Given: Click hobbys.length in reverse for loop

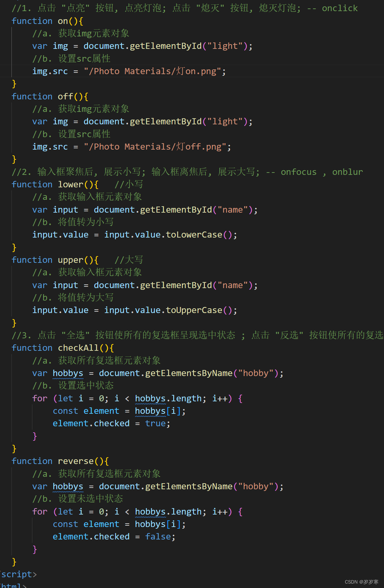Looking at the screenshot, I should point(168,512).
